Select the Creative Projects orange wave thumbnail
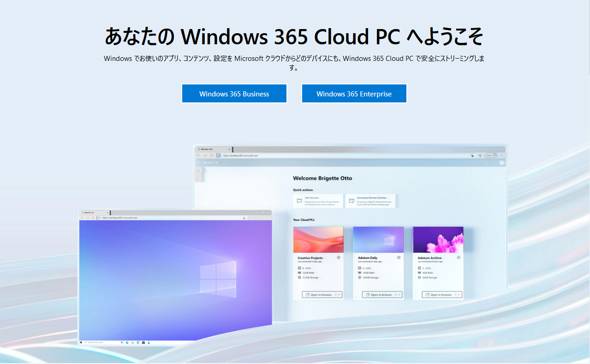Screen dimensions: 590x364 318,239
